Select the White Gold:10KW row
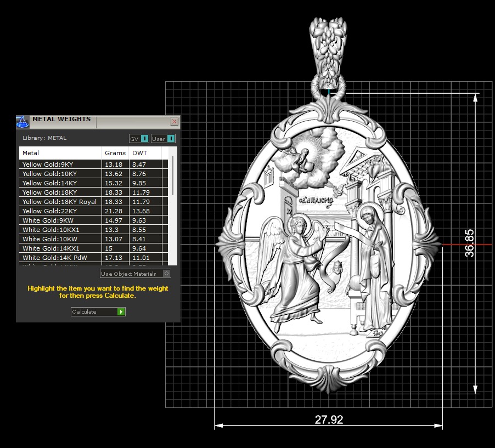The image size is (495, 448). [93, 239]
